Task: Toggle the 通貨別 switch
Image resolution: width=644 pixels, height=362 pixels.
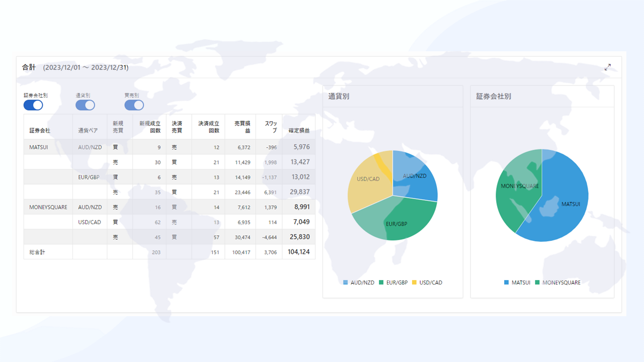Action: click(85, 105)
